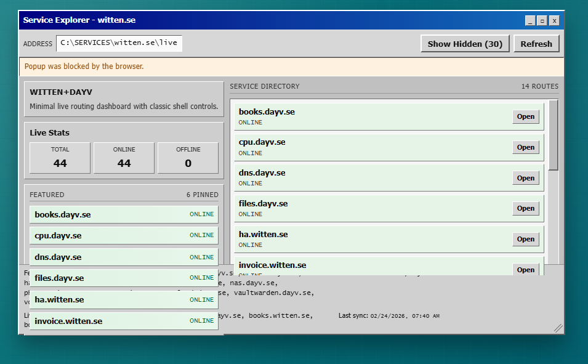Click Open button for ha.witten.se route
The image size is (588, 364).
[525, 239]
